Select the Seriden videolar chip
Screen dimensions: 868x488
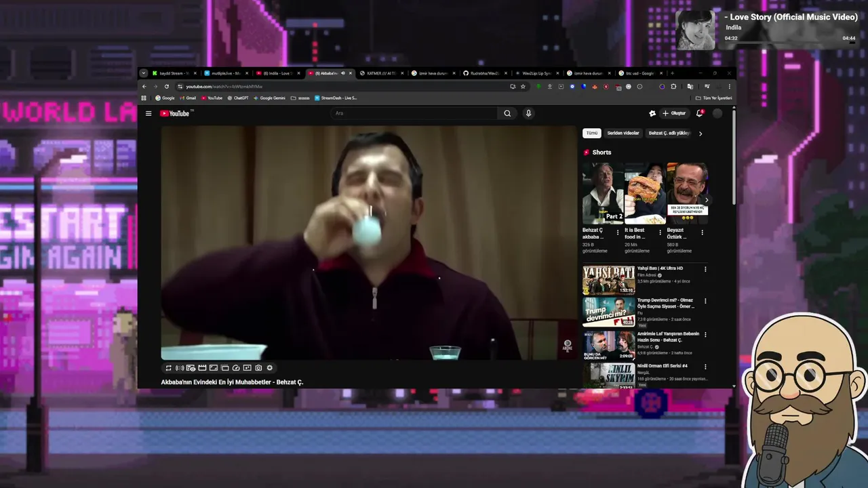[623, 133]
